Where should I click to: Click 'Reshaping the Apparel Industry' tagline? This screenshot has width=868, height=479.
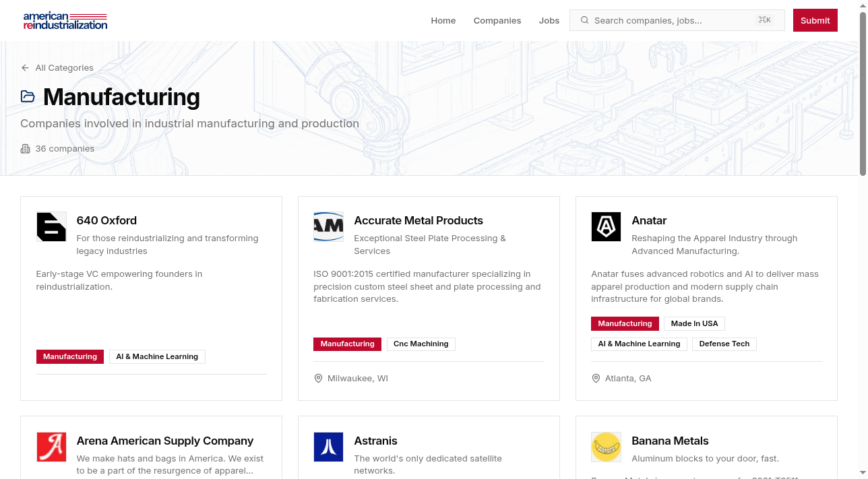pos(714,245)
